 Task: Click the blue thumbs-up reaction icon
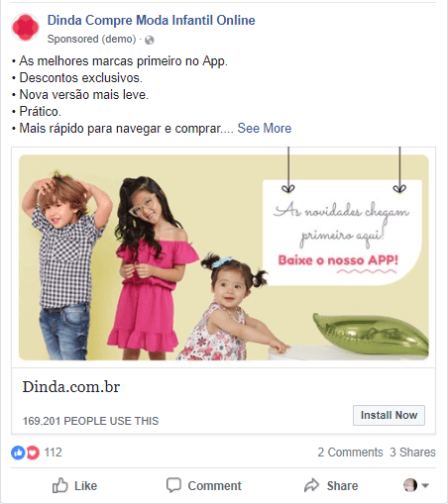pyautogui.click(x=18, y=453)
